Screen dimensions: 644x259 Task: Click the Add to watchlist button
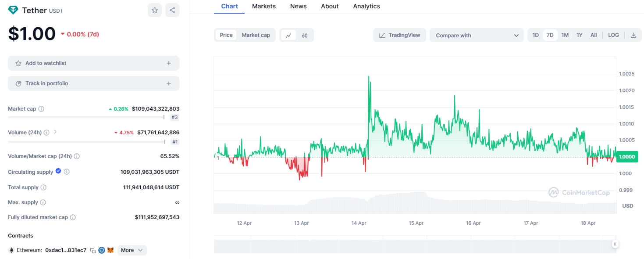[x=93, y=63]
